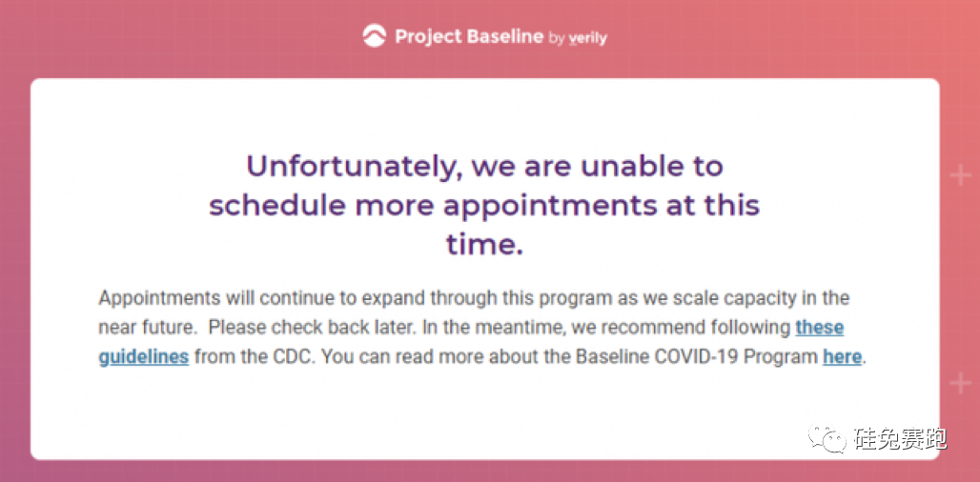Screen dimensions: 980x482
Task: Click the "Unfortunately" word in the heading
Action: (x=341, y=166)
